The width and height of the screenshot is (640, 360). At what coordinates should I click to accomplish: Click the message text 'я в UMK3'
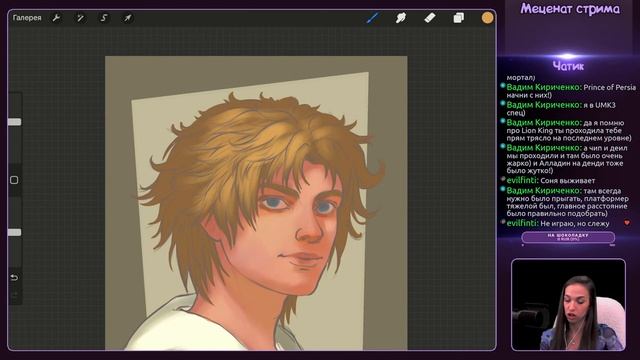tap(599, 105)
